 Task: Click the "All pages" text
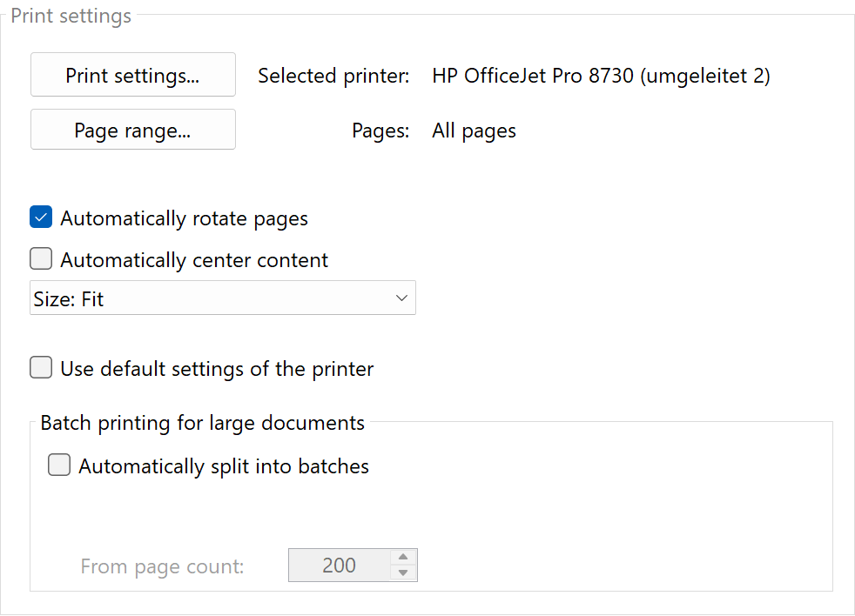tap(474, 130)
